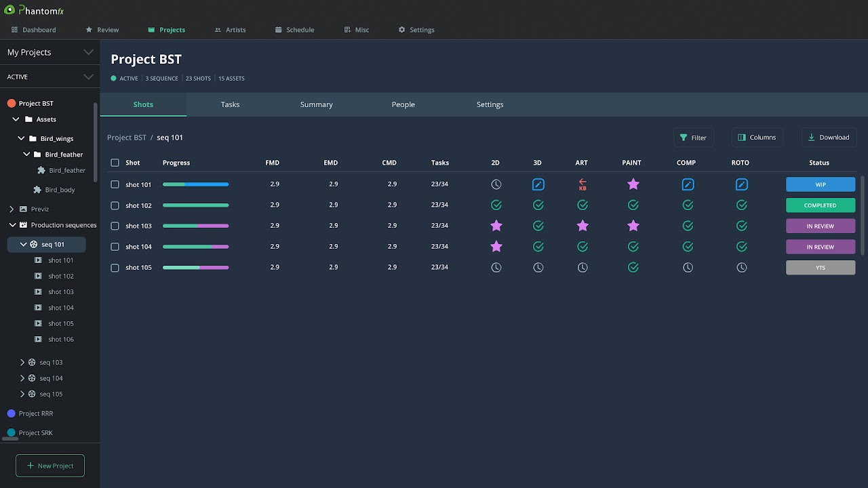Click the ROTO checkmark icon for shot 102
This screenshot has height=488, width=868.
741,205
